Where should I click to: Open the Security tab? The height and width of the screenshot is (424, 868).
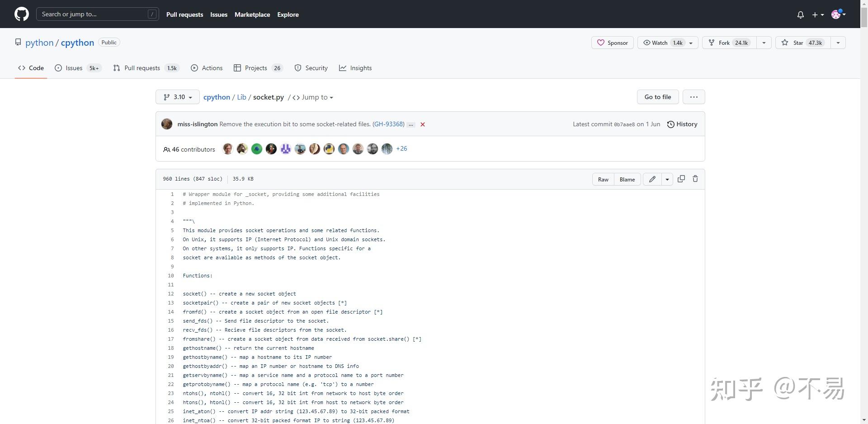click(311, 68)
